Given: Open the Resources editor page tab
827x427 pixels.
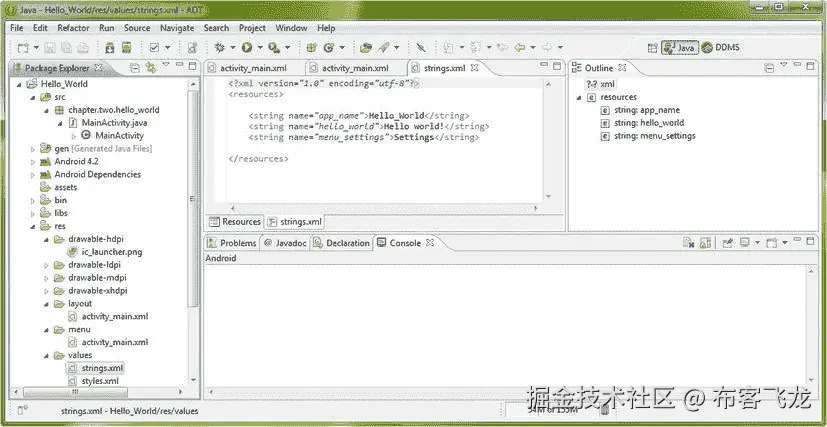Looking at the screenshot, I should pyautogui.click(x=235, y=222).
